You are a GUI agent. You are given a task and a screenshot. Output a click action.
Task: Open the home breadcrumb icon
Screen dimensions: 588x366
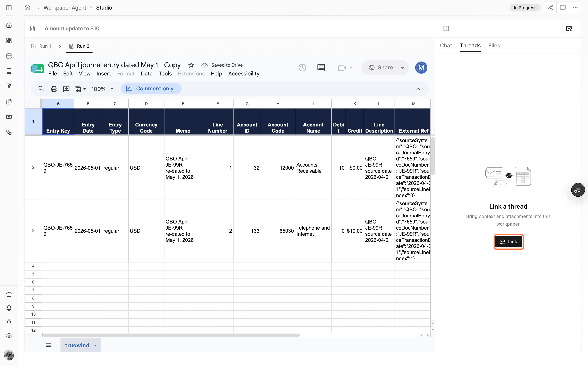click(x=27, y=8)
